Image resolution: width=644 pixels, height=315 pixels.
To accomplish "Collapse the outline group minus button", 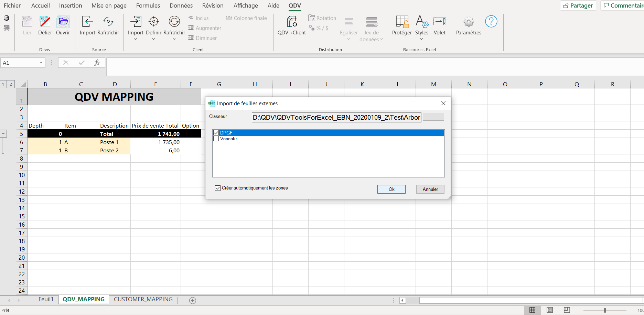I will coord(3,133).
